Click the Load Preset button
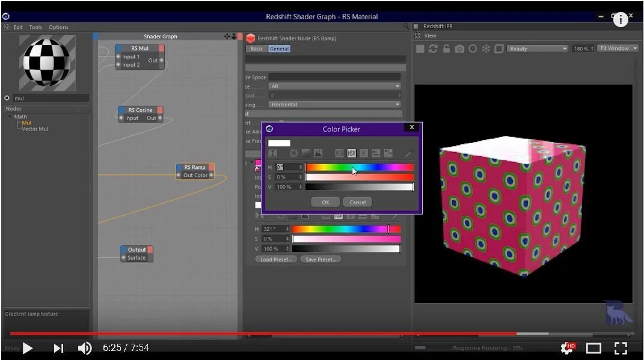 [276, 260]
